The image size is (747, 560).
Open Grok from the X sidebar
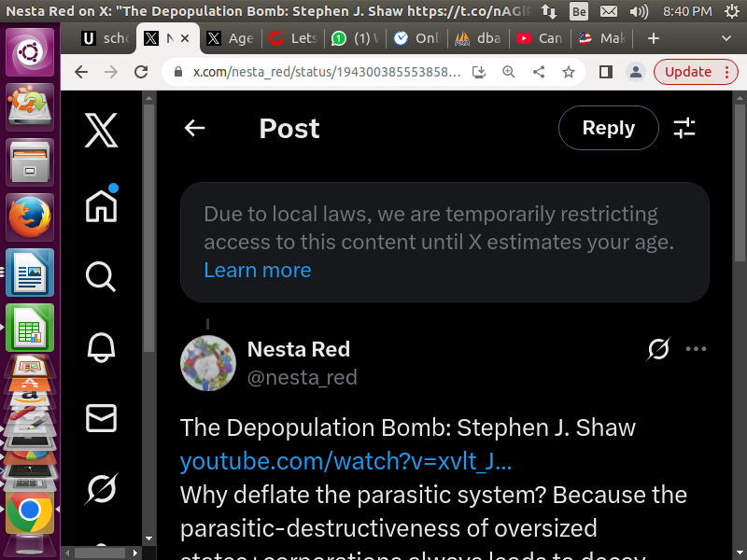101,488
